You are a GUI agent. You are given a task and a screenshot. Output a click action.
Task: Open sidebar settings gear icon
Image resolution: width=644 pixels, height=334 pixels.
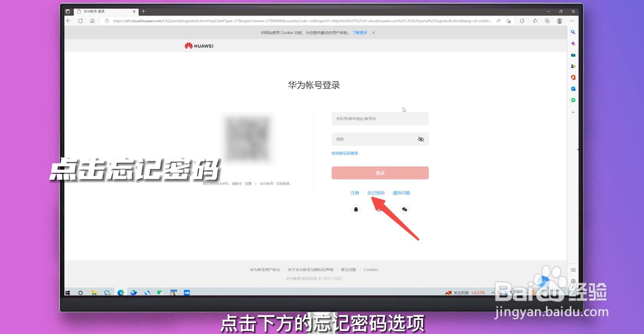[573, 281]
